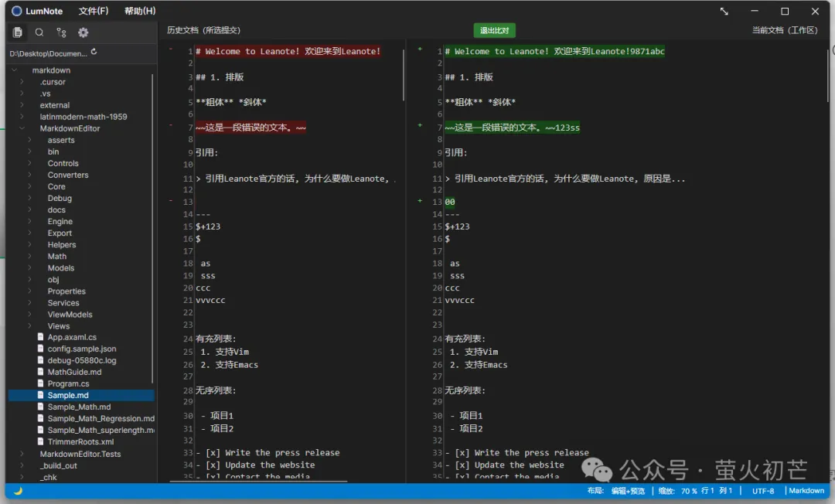Select the Services folder
The width and height of the screenshot is (835, 504).
tap(63, 303)
